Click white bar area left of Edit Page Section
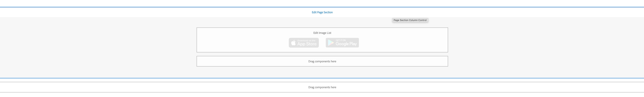Image resolution: width=644 pixels, height=97 pixels. [x=150, y=12]
